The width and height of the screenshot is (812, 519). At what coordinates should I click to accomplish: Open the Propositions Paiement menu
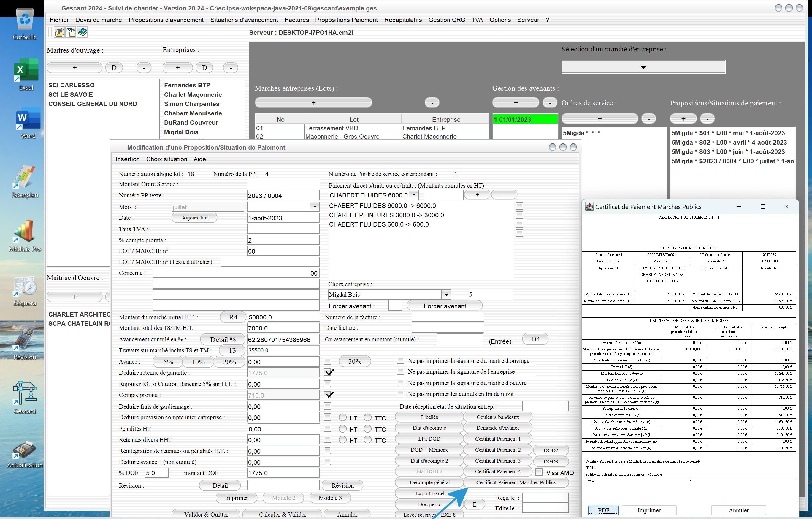(346, 20)
